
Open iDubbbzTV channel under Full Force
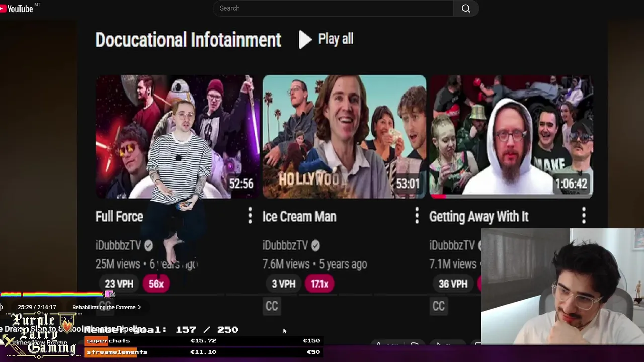click(118, 245)
